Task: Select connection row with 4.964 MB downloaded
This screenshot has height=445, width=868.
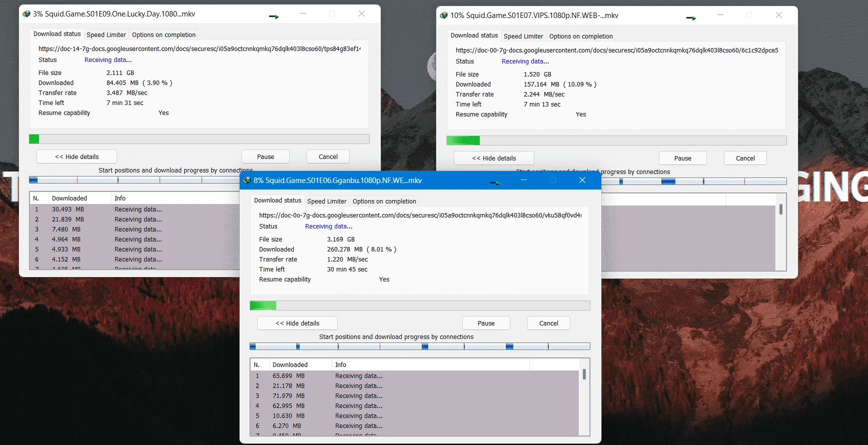Action: 134,239
